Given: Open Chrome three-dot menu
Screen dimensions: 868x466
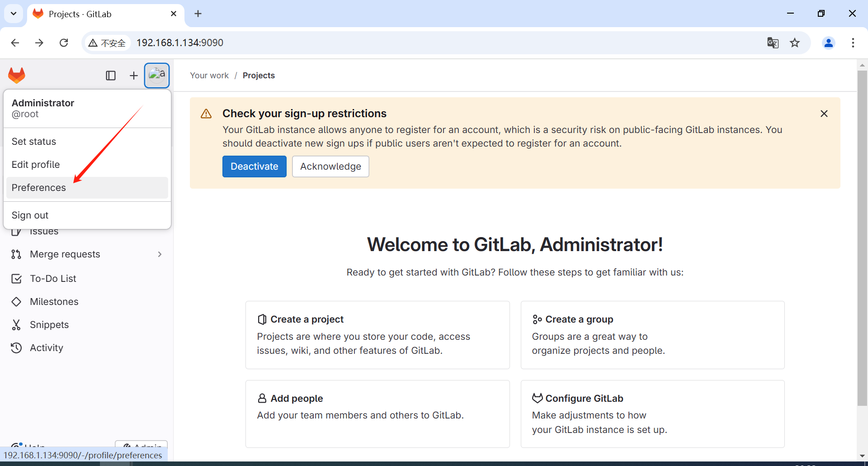Looking at the screenshot, I should pos(853,43).
